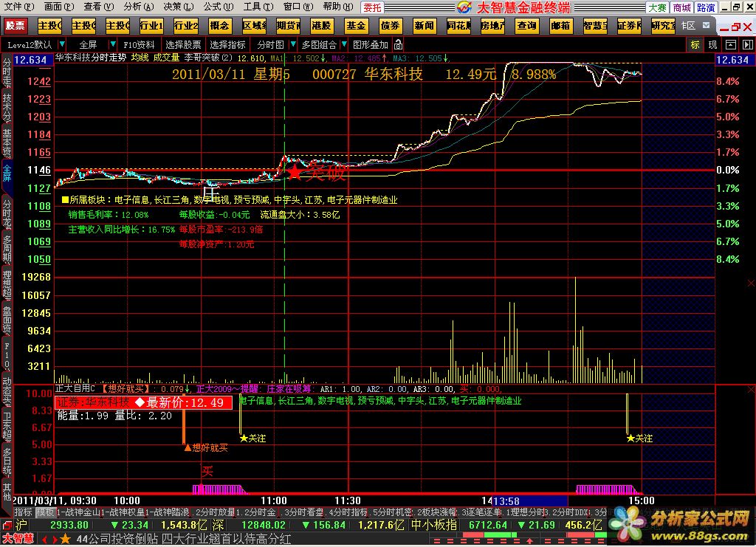Click the 概念 toolbar button
The image size is (756, 547).
(x=220, y=26)
